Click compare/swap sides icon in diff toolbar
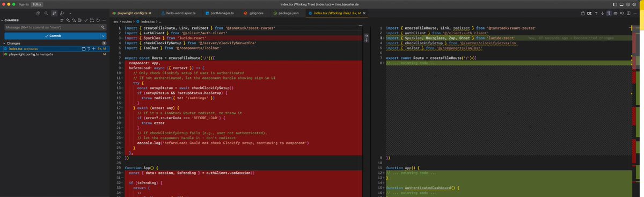644x197 pixels. tap(589, 13)
